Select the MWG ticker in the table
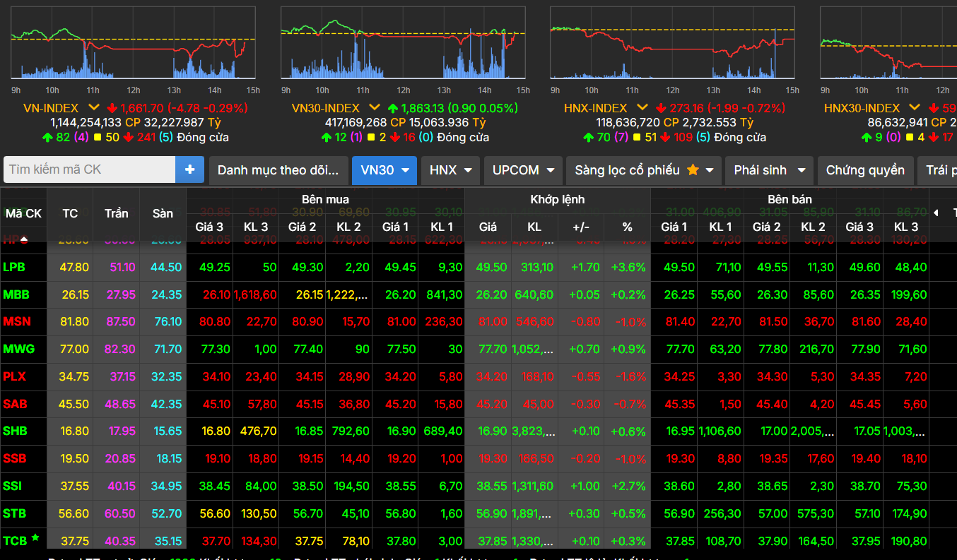957x560 pixels. click(x=18, y=349)
